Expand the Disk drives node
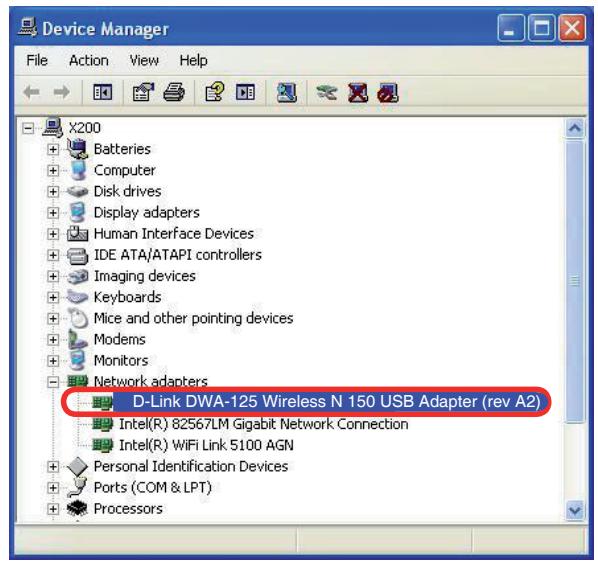598x562 pixels. (53, 191)
